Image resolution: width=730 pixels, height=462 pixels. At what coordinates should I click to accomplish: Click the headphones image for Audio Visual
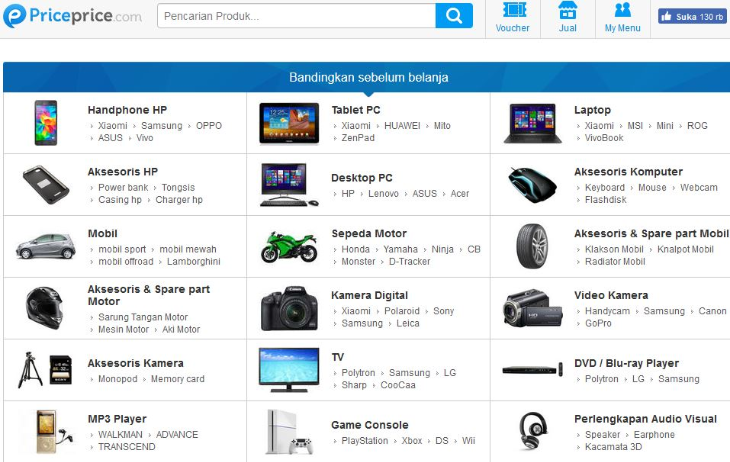point(533,431)
